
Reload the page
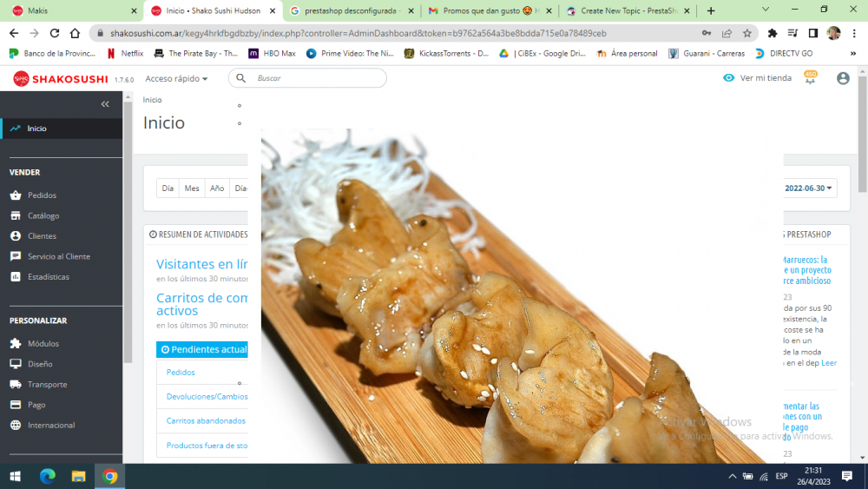click(54, 33)
